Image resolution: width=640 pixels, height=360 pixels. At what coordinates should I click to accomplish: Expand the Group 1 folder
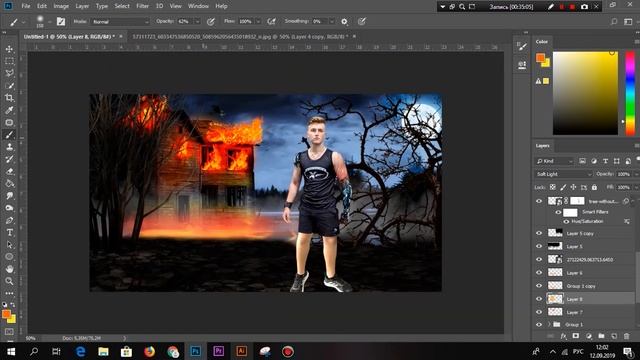549,324
